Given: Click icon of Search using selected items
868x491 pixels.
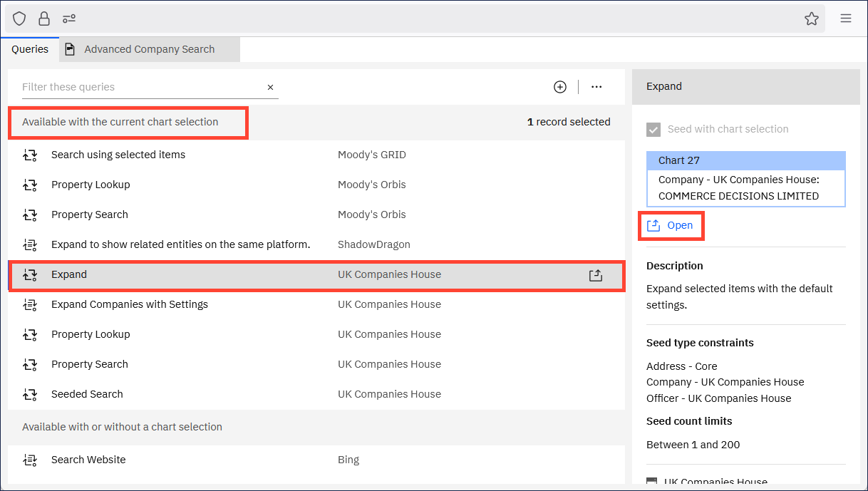Looking at the screenshot, I should [30, 155].
